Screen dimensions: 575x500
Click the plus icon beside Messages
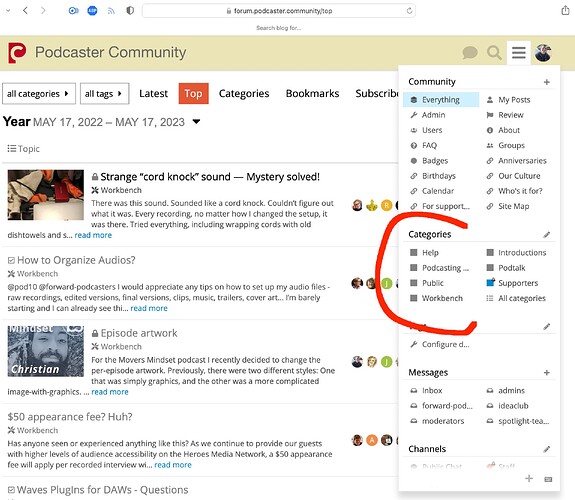546,373
